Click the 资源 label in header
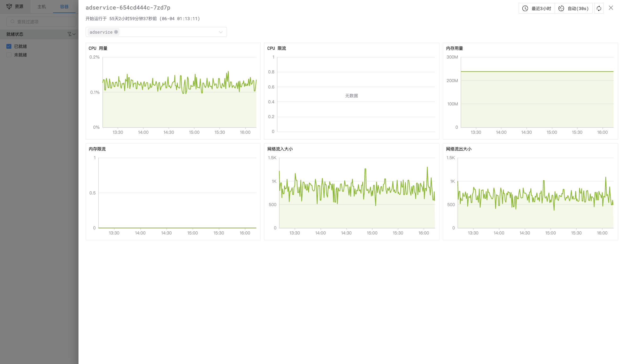This screenshot has height=364, width=621. click(19, 6)
